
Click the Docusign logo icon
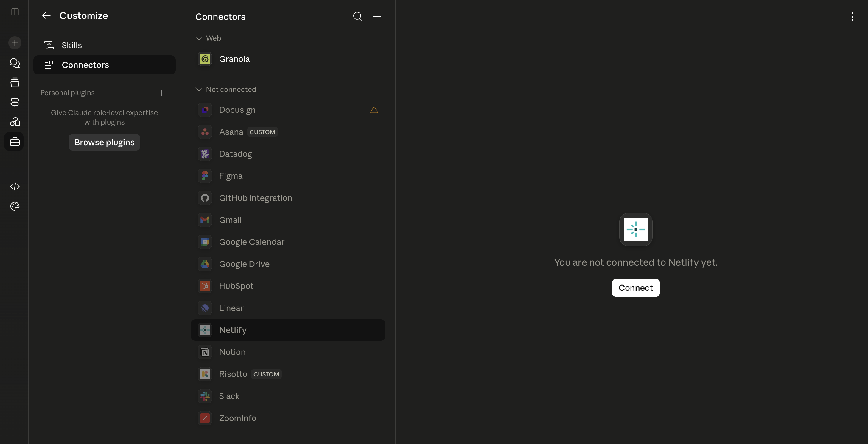pos(205,110)
